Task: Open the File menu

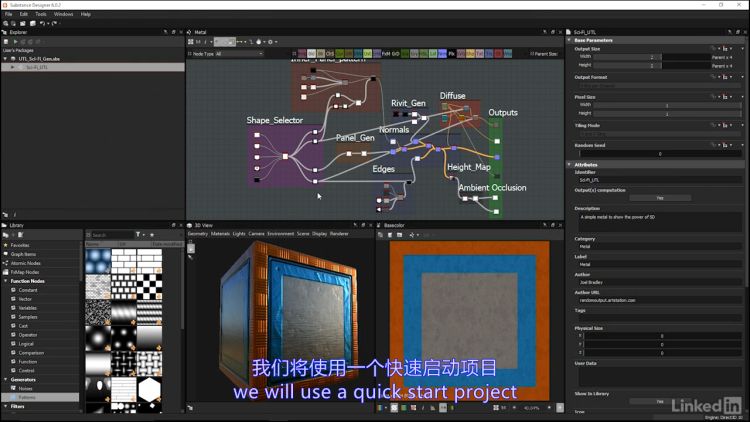Action: pyautogui.click(x=9, y=14)
